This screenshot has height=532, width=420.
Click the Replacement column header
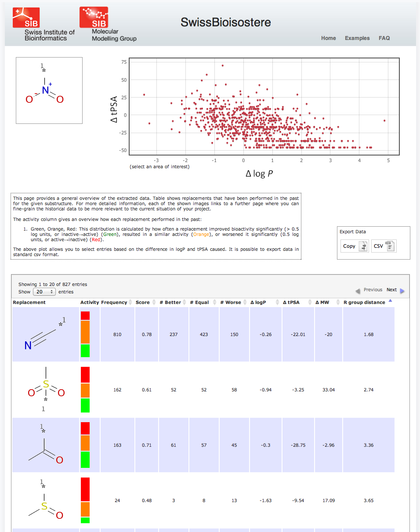(29, 302)
